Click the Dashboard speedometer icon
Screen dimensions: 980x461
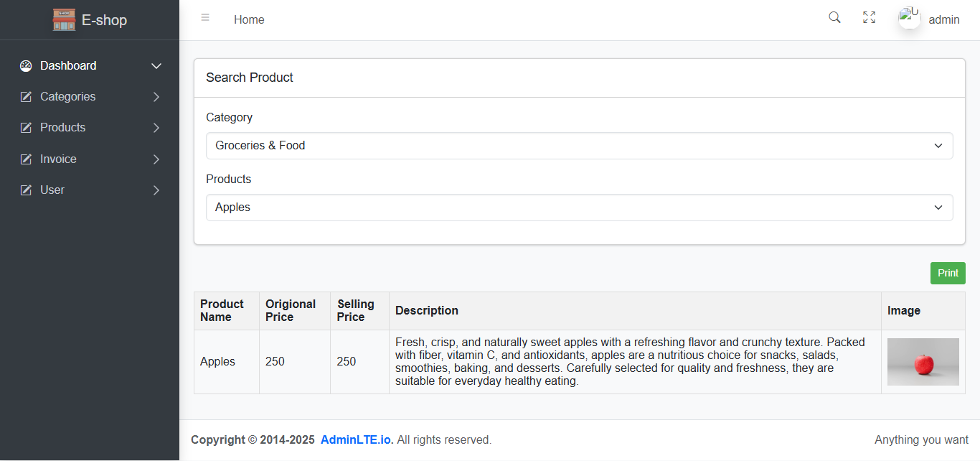point(27,66)
